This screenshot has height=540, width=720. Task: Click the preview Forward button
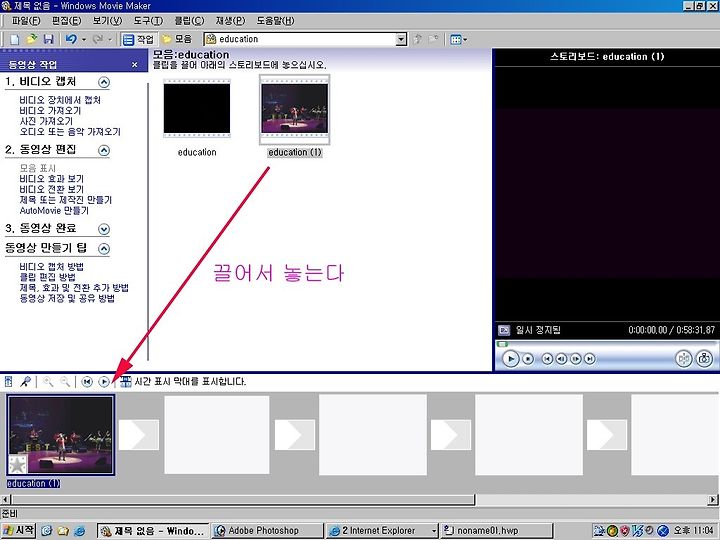pyautogui.click(x=590, y=359)
